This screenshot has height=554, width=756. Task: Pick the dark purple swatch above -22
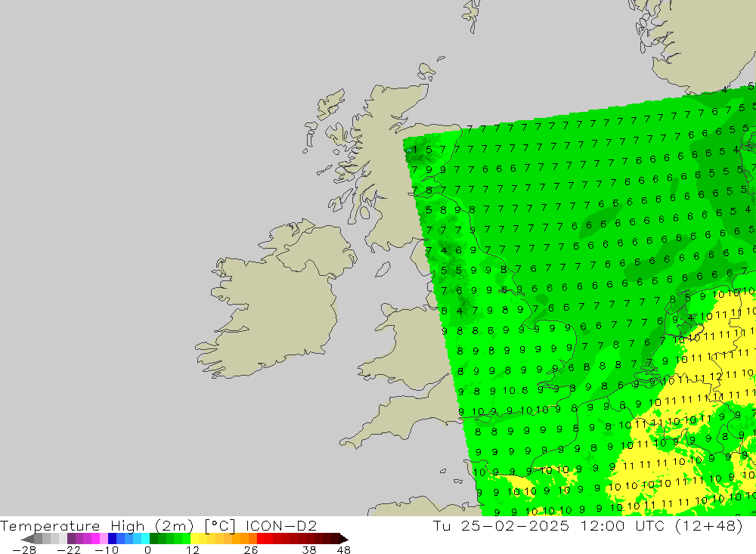pyautogui.click(x=71, y=539)
